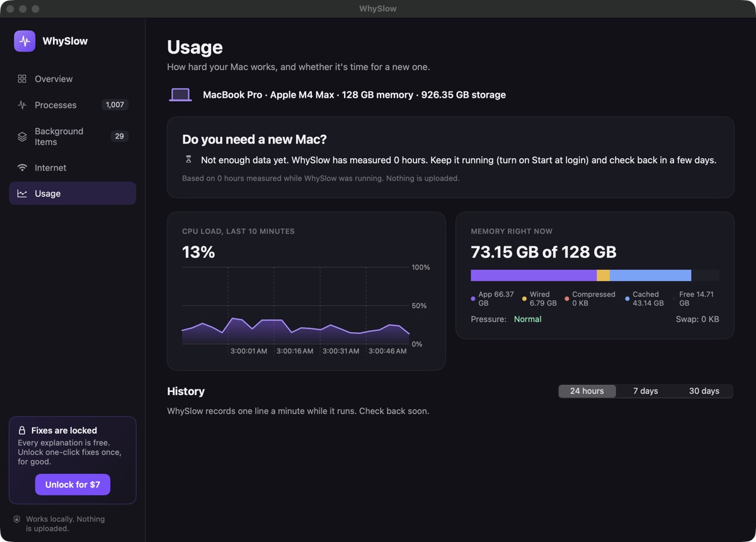
Task: Click the purple App segment of the memory bar
Action: coord(534,275)
